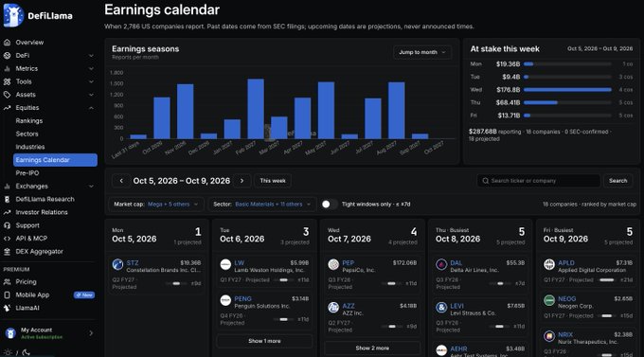Click the Thu $68.41B progress bar
Viewport: 644px width, 357px height.
click(x=567, y=102)
